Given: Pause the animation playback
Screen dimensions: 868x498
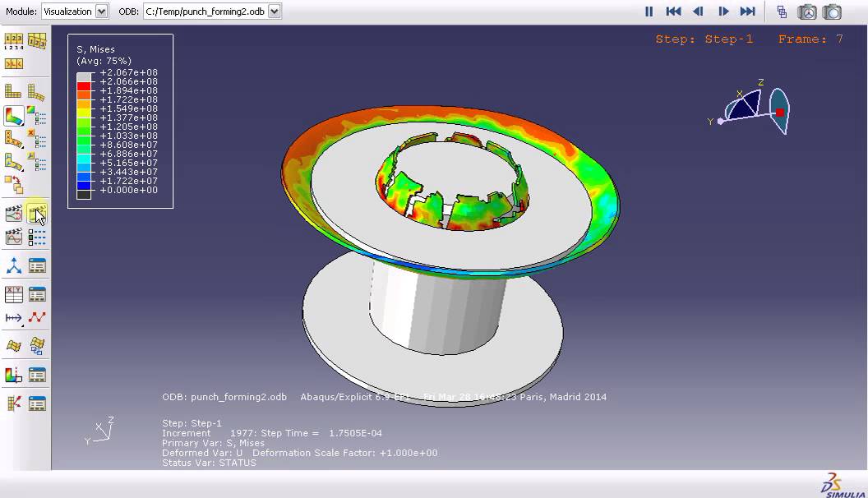Looking at the screenshot, I should click(649, 11).
